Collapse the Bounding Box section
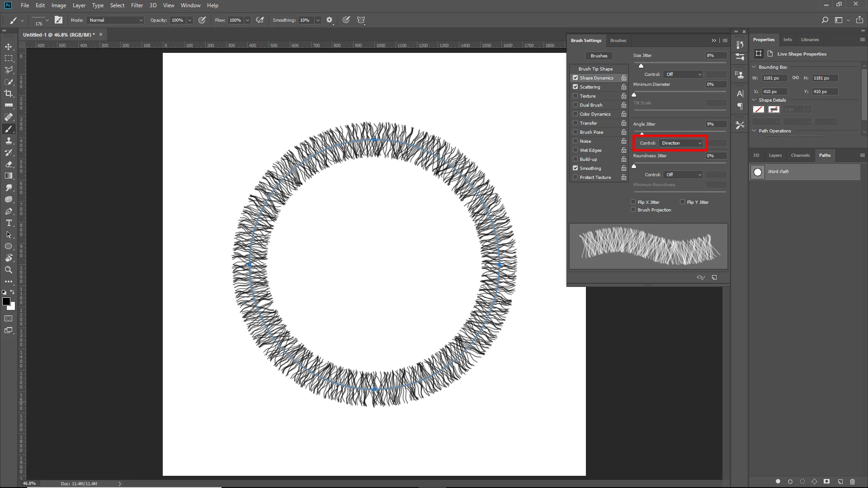 [x=754, y=67]
